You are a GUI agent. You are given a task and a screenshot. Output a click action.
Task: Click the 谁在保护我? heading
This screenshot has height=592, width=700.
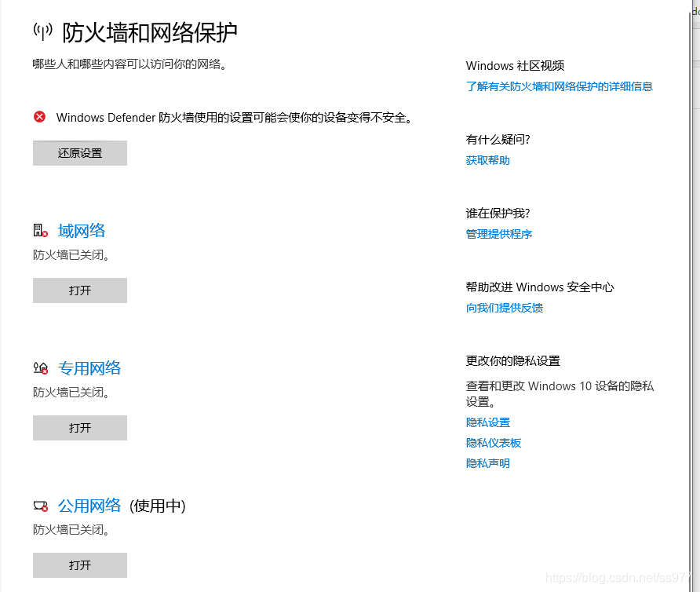[498, 213]
